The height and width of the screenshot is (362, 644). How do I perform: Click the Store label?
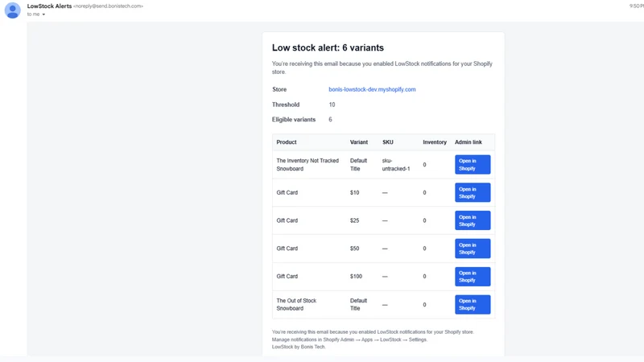click(279, 89)
